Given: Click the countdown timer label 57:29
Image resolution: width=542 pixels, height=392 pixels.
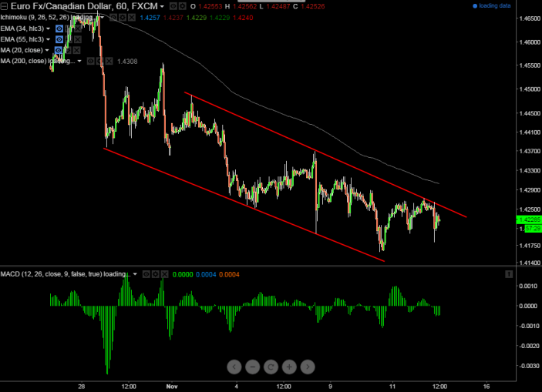Looking at the screenshot, I should pos(534,228).
